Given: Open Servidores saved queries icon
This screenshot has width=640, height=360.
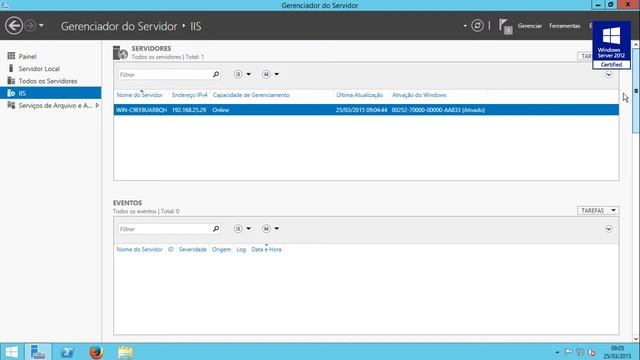Looking at the screenshot, I should 266,74.
